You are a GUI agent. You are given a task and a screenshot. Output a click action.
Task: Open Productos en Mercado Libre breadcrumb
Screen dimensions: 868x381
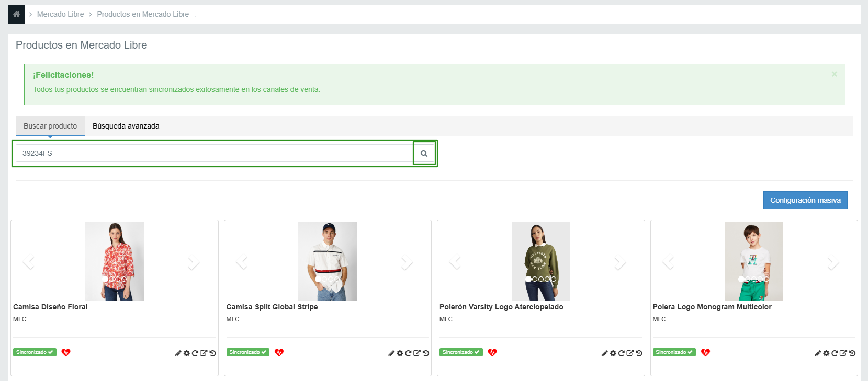point(143,14)
